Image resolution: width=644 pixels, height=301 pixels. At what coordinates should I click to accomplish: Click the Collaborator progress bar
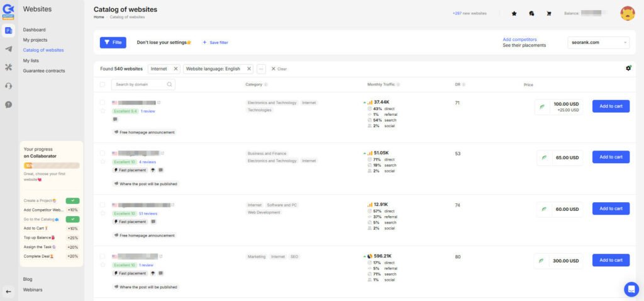point(52,166)
